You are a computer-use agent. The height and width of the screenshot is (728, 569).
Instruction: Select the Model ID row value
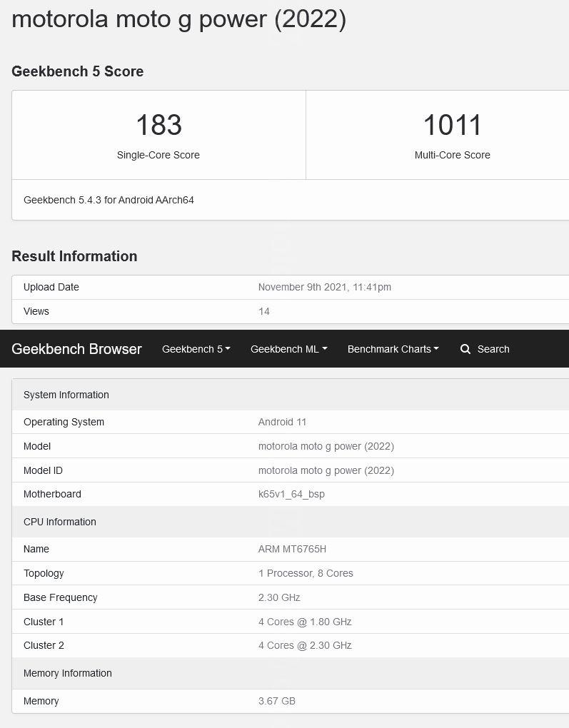click(326, 470)
